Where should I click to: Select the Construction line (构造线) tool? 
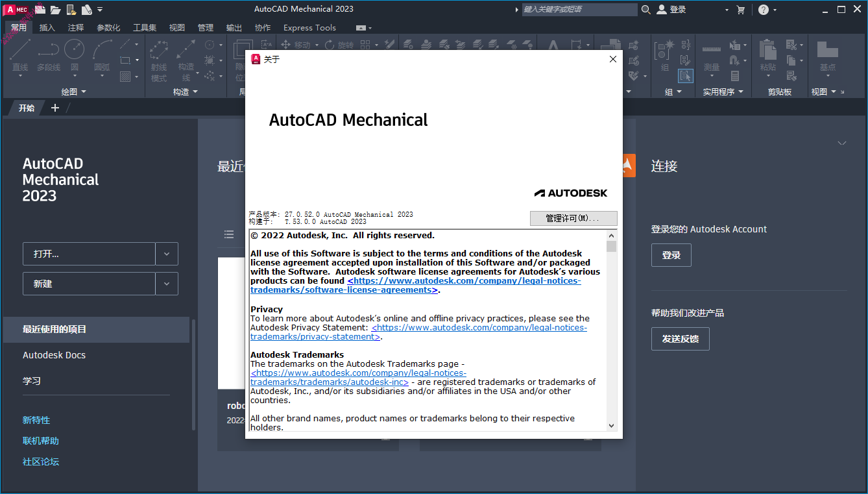186,60
